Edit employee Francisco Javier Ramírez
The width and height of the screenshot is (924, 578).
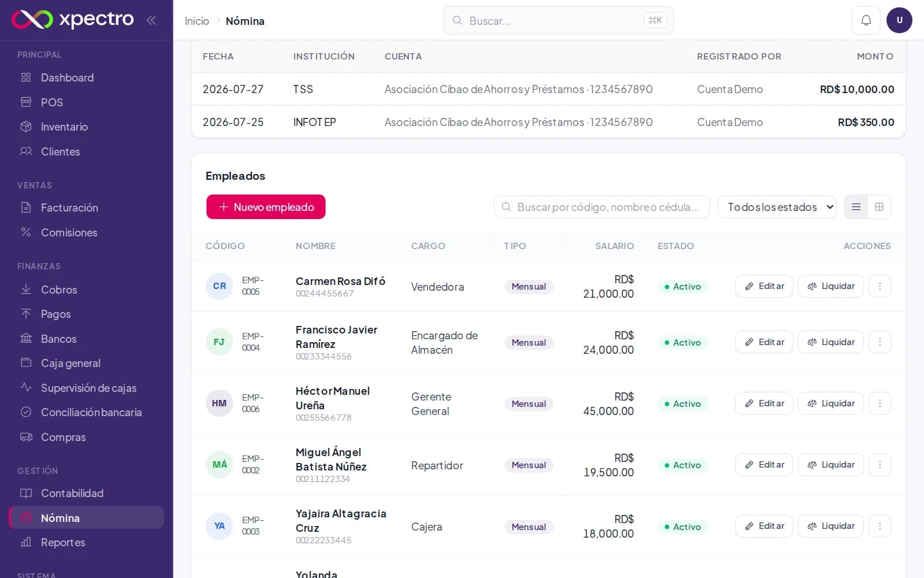coord(763,342)
